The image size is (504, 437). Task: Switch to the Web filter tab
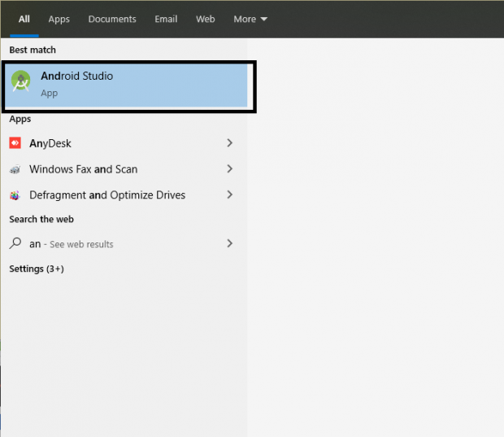(206, 19)
